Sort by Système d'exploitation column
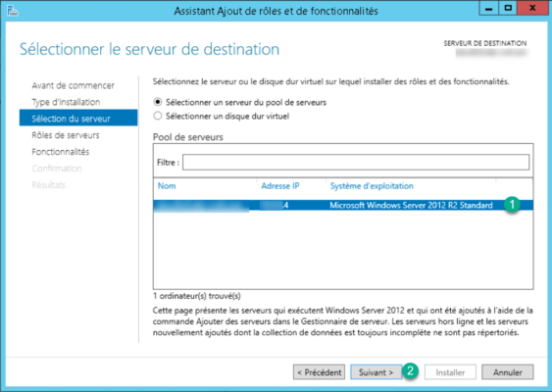 [x=372, y=186]
